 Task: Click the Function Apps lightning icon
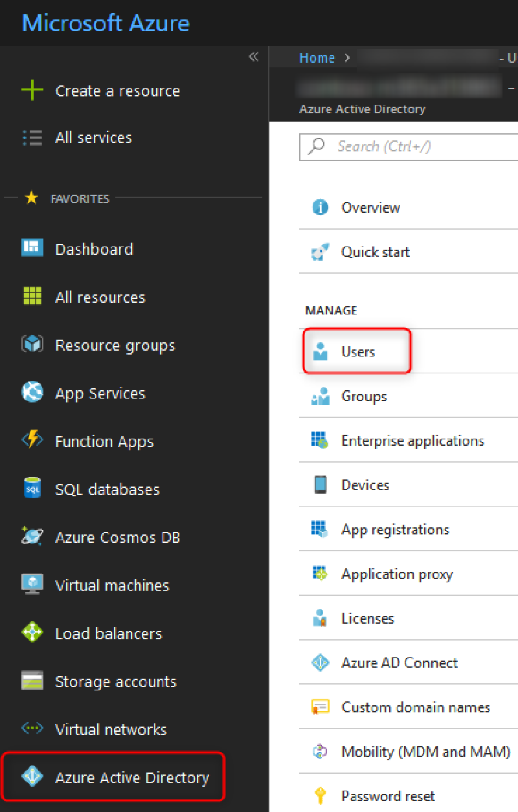pos(32,440)
